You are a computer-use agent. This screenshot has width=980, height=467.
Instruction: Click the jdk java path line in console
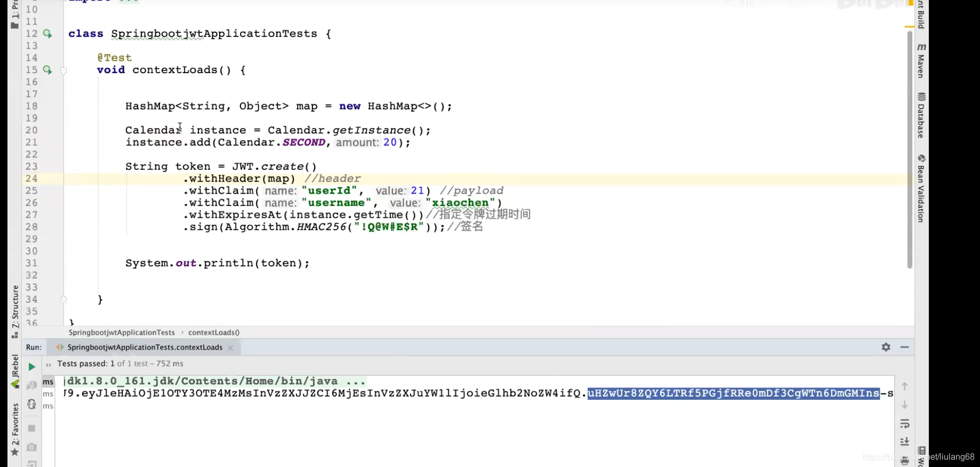215,381
